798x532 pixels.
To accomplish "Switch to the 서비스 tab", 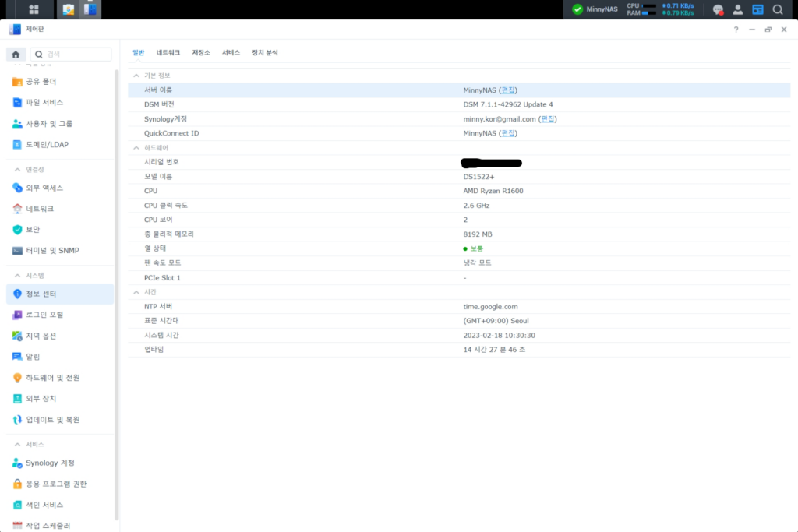I will (231, 52).
